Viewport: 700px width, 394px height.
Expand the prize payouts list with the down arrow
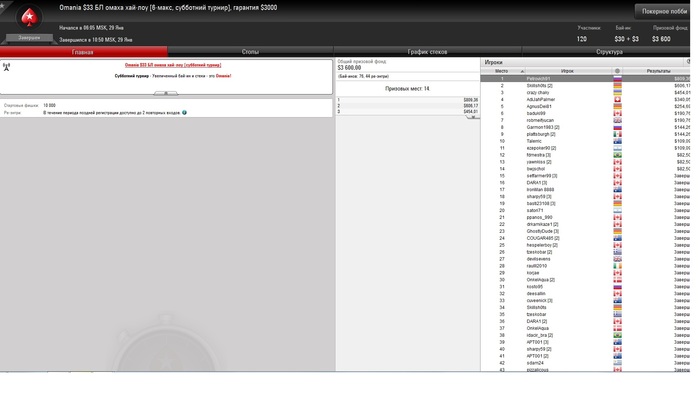click(x=472, y=117)
